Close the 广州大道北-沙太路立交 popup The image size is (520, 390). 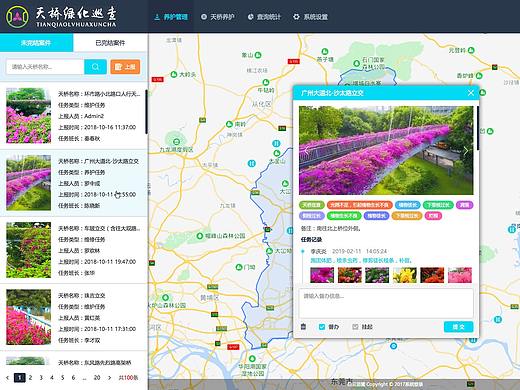coord(471,93)
